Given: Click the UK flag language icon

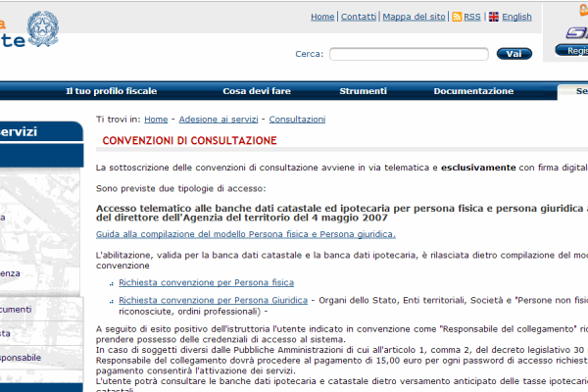Looking at the screenshot, I should pyautogui.click(x=494, y=17).
